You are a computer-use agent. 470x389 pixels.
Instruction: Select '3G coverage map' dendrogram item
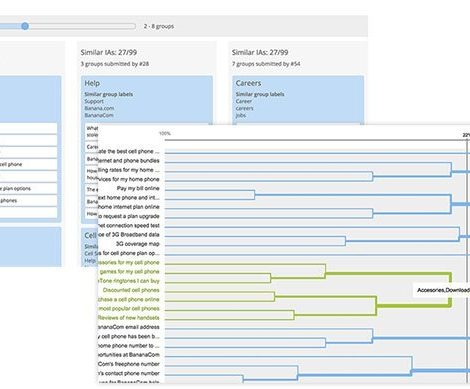138,244
